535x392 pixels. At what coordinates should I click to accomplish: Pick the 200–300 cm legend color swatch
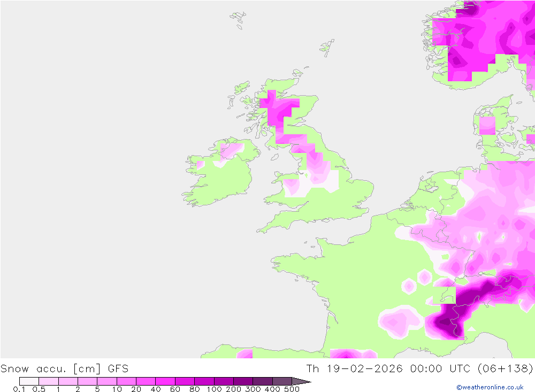pos(243,381)
